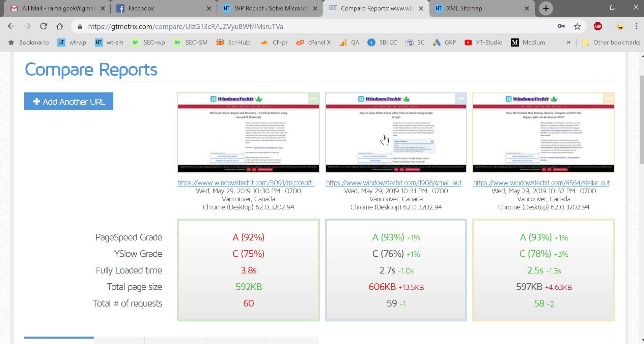Close the XML Sitemap tab
This screenshot has height=344, width=644.
(527, 8)
